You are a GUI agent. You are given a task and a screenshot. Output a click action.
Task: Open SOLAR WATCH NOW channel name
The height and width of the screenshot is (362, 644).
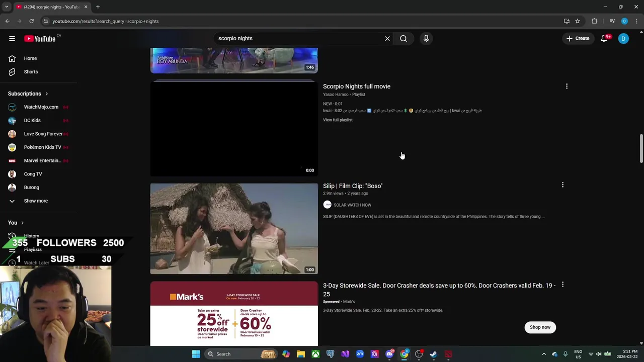[x=352, y=205]
